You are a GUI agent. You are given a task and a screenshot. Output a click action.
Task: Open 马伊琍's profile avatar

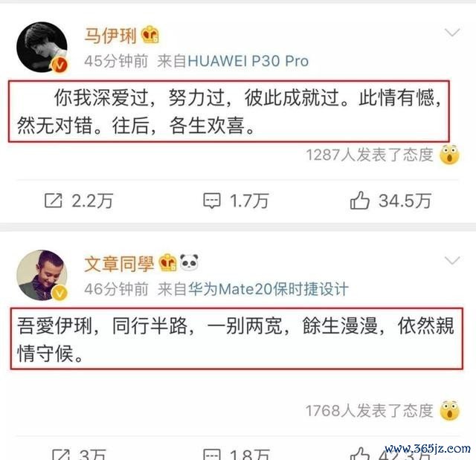[42, 47]
